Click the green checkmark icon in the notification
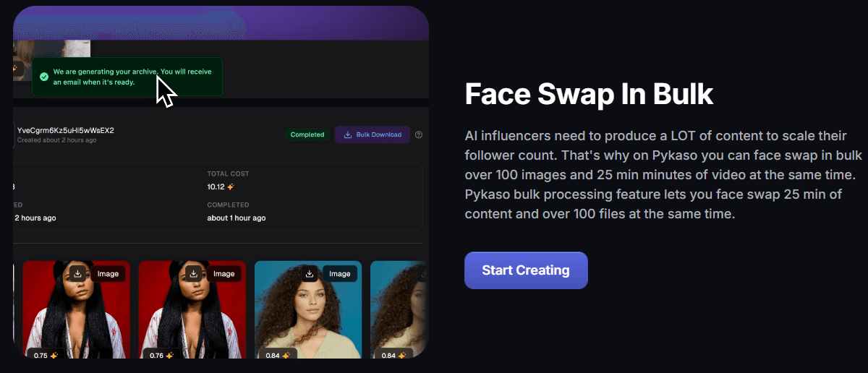 point(44,77)
